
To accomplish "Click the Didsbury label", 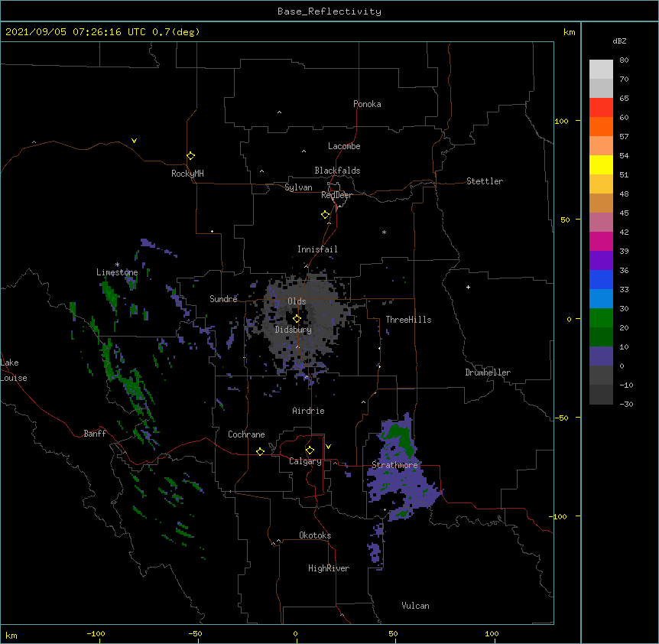I will (294, 330).
